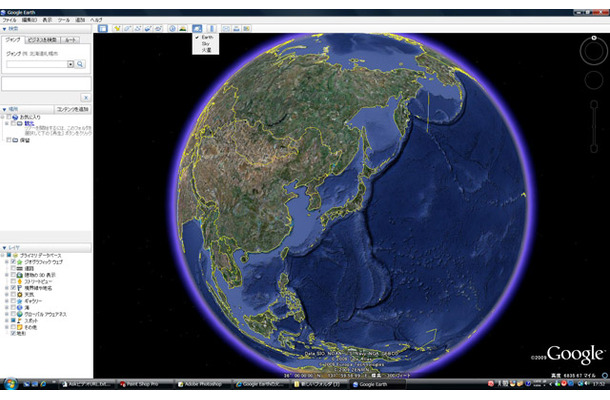Click the clear search results X button

86,98
